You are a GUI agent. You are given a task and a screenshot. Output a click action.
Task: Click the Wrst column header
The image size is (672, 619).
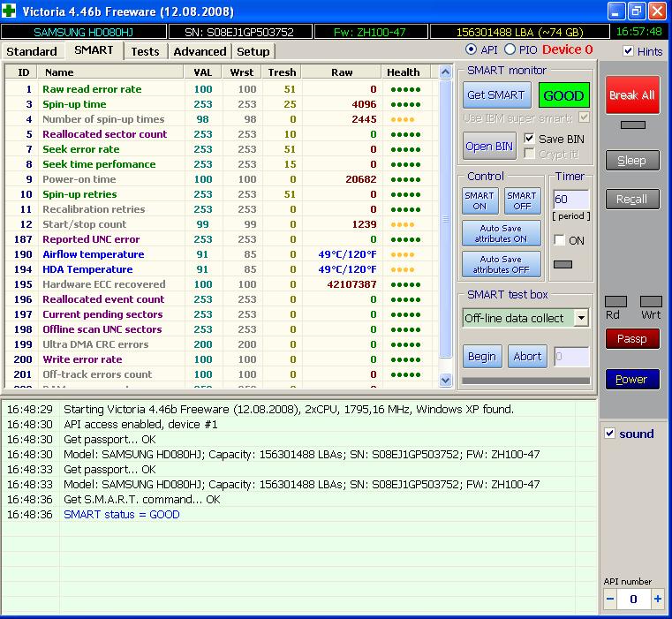point(242,72)
